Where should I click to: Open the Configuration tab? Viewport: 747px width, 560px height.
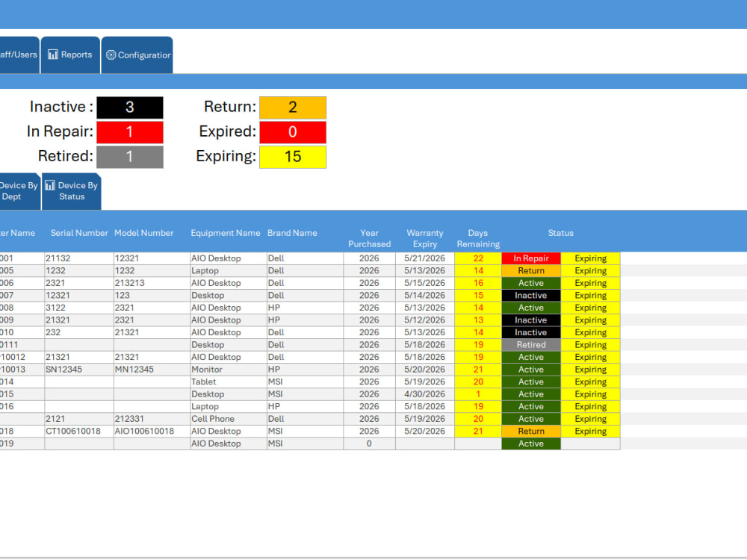[137, 55]
